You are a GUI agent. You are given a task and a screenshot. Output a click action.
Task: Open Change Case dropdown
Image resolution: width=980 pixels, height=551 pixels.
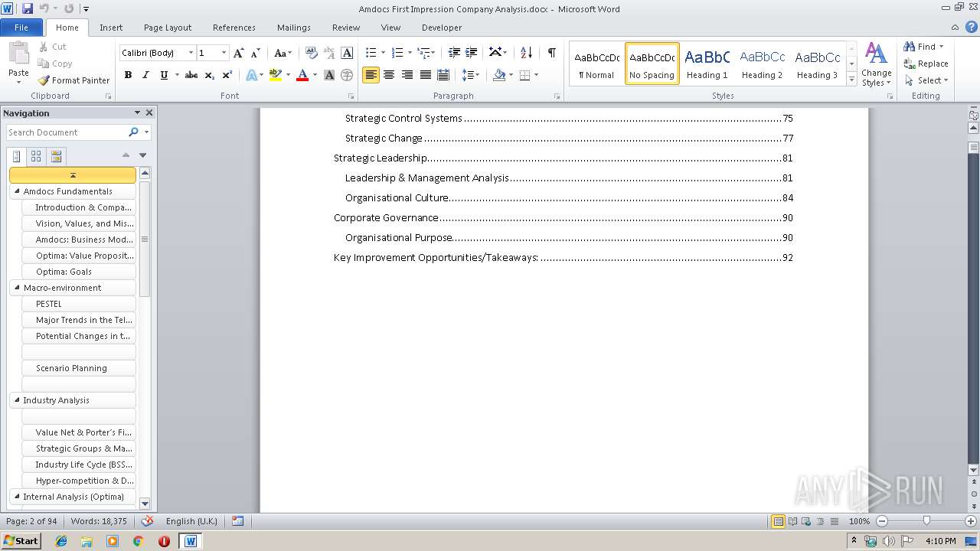(x=283, y=53)
